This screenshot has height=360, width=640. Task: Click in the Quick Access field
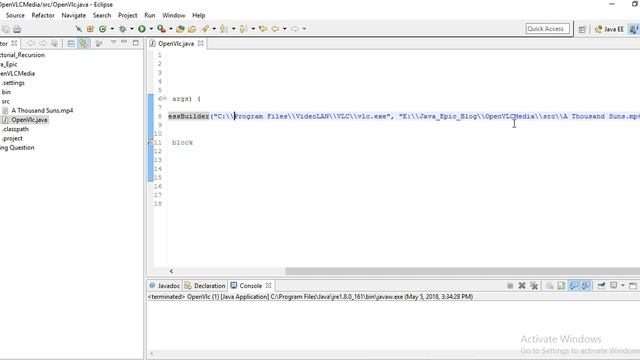[x=547, y=29]
